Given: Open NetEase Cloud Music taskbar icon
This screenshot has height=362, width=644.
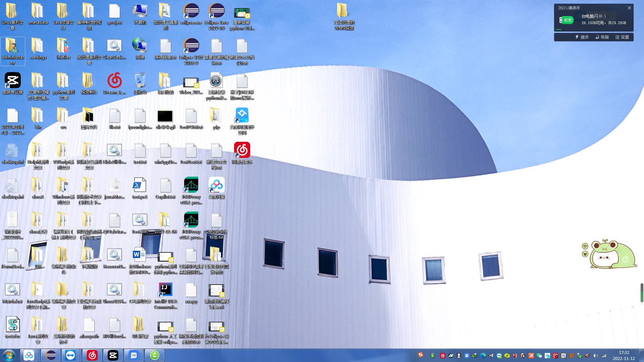Looking at the screenshot, I should [92, 355].
